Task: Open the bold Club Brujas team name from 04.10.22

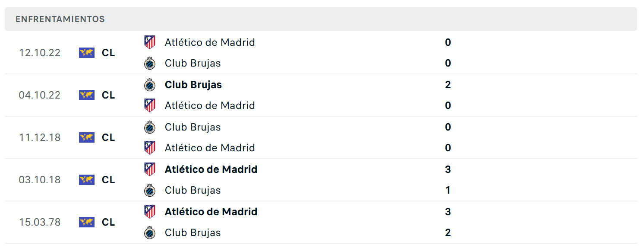Action: pyautogui.click(x=193, y=85)
